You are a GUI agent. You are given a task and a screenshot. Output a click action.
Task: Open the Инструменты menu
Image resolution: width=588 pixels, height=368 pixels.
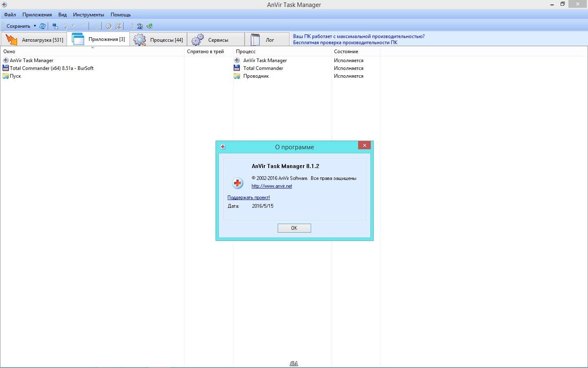(89, 15)
